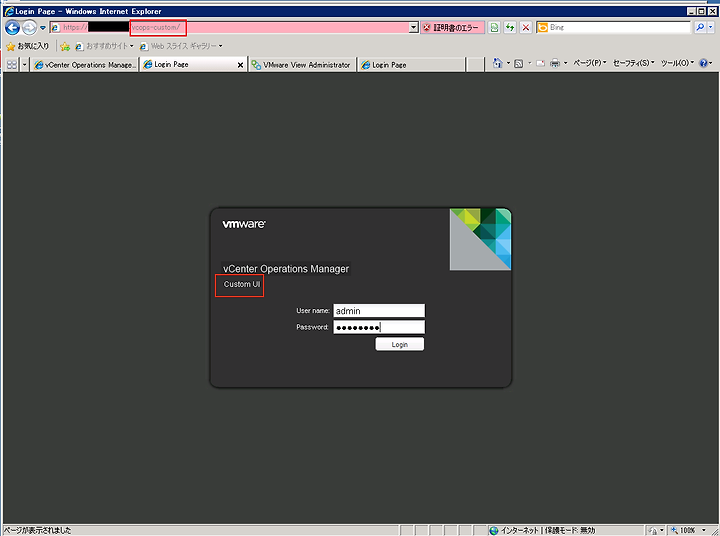Image resolution: width=720 pixels, height=536 pixels.
Task: Click the search magnifier button
Action: 700,28
